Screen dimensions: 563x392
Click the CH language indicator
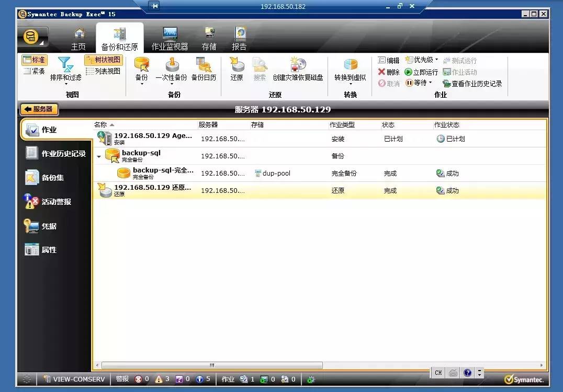coord(438,373)
